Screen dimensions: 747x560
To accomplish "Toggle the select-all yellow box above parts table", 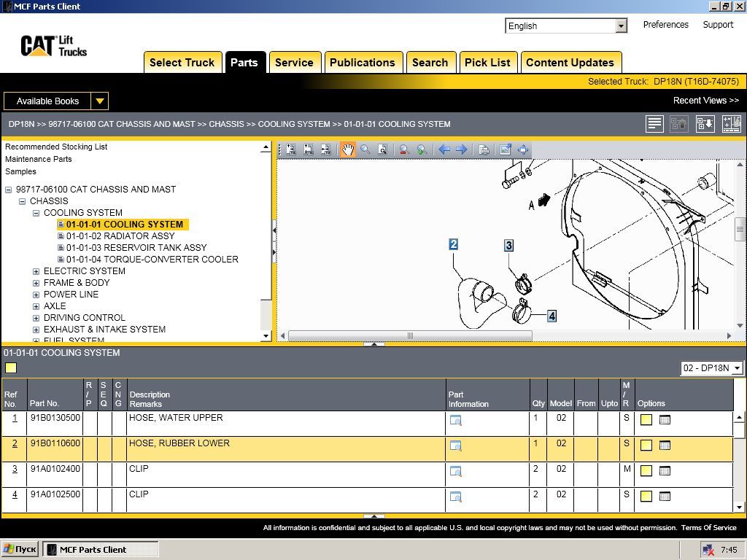I will click(10, 368).
